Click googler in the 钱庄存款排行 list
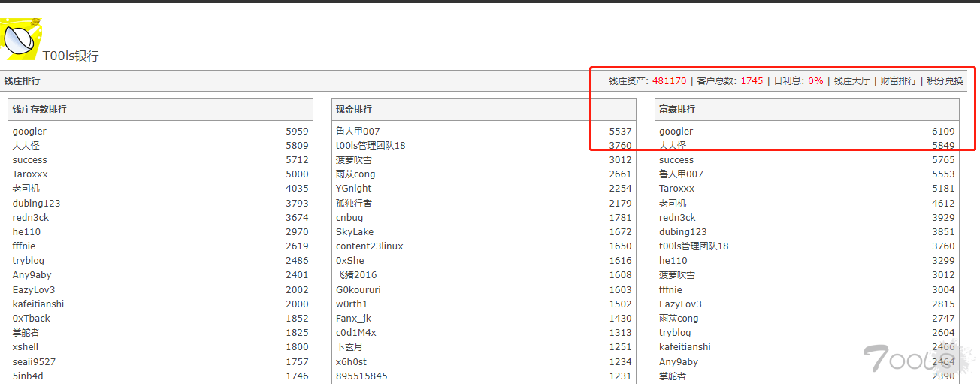This screenshot has height=384, width=980. coord(29,132)
